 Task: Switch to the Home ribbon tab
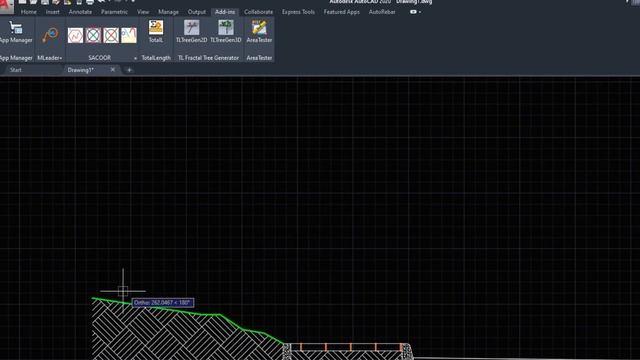[x=29, y=12]
